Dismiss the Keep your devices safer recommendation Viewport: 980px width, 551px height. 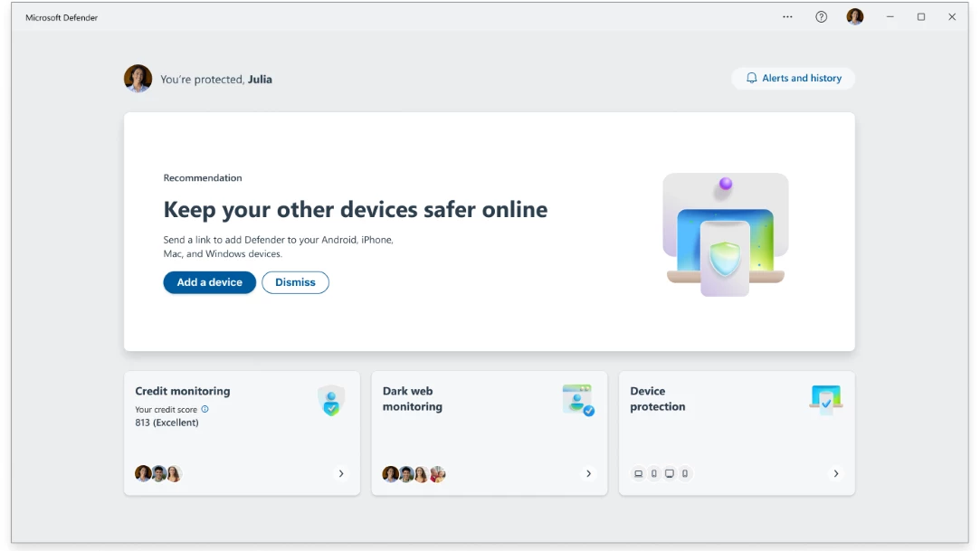295,282
